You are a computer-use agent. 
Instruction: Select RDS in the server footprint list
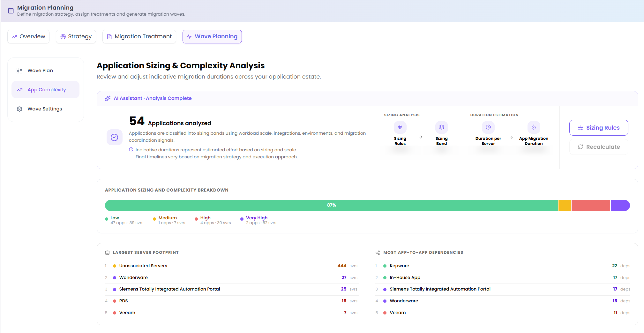point(232,301)
